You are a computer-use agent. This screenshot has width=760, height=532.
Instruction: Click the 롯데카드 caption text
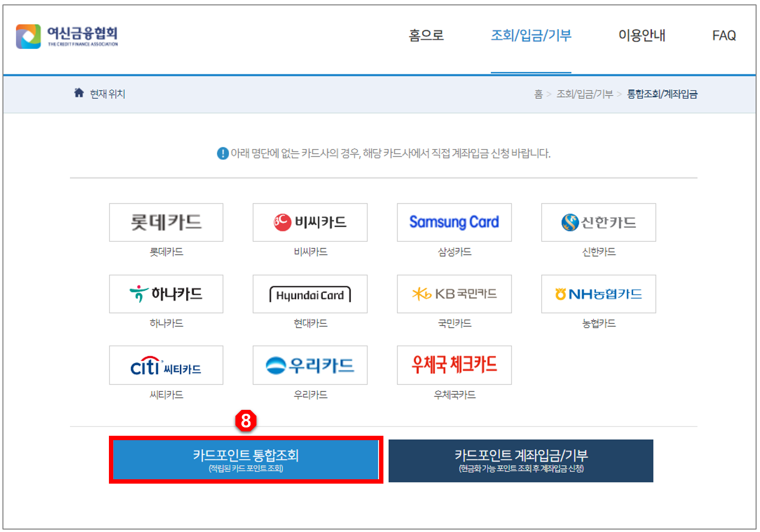(166, 252)
